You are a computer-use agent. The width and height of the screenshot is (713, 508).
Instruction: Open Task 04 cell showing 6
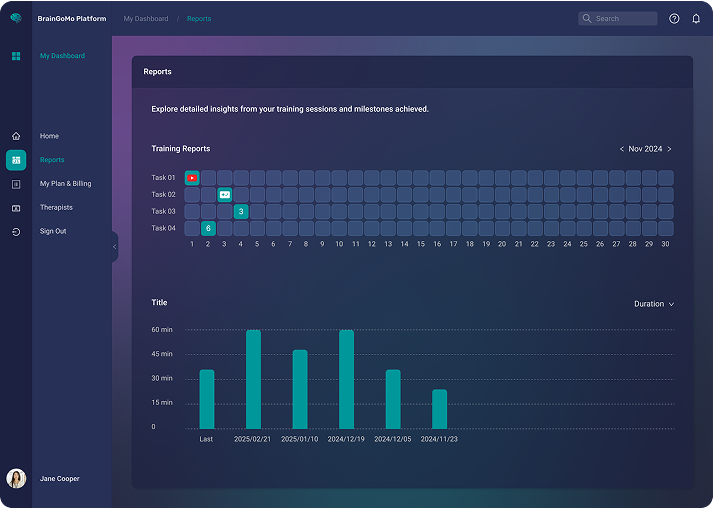(x=208, y=228)
